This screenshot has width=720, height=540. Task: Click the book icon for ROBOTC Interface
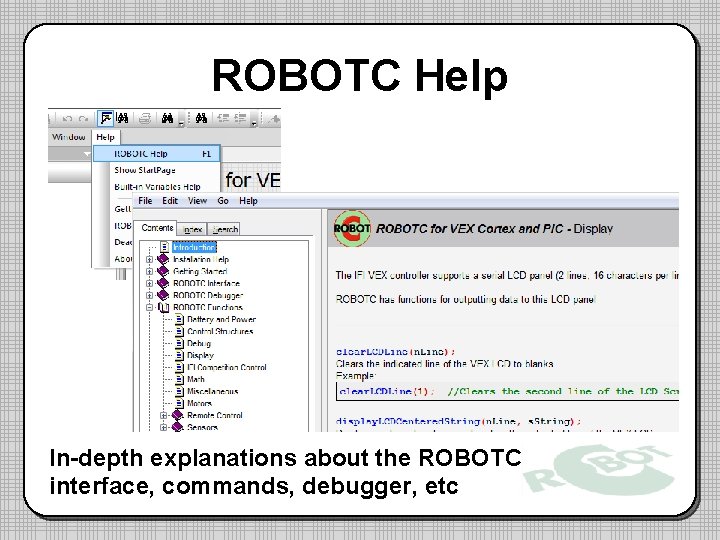click(163, 283)
